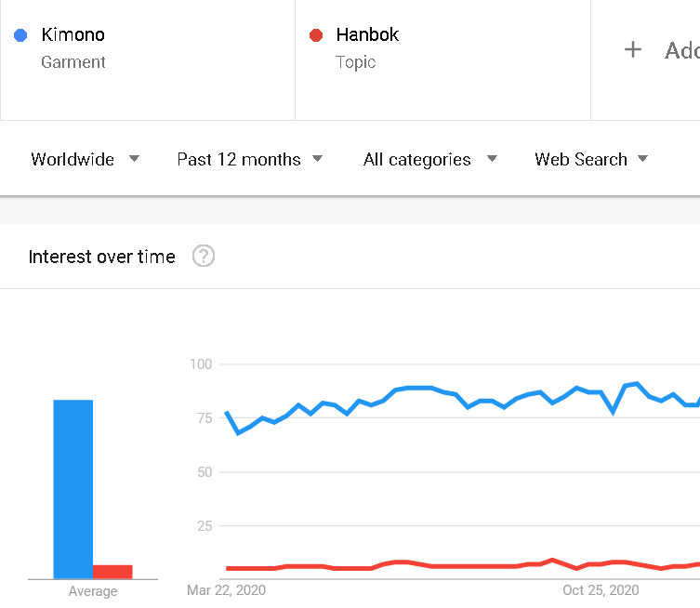Click the Interest over time heading
The width and height of the screenshot is (700, 608).
tap(102, 257)
